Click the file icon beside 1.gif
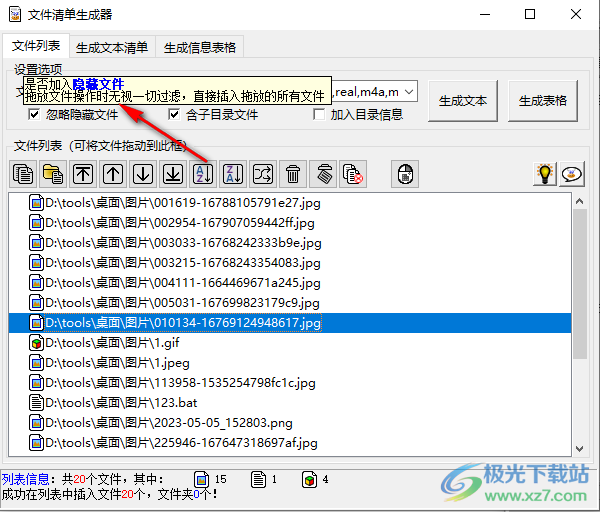The width and height of the screenshot is (600, 512). (36, 343)
